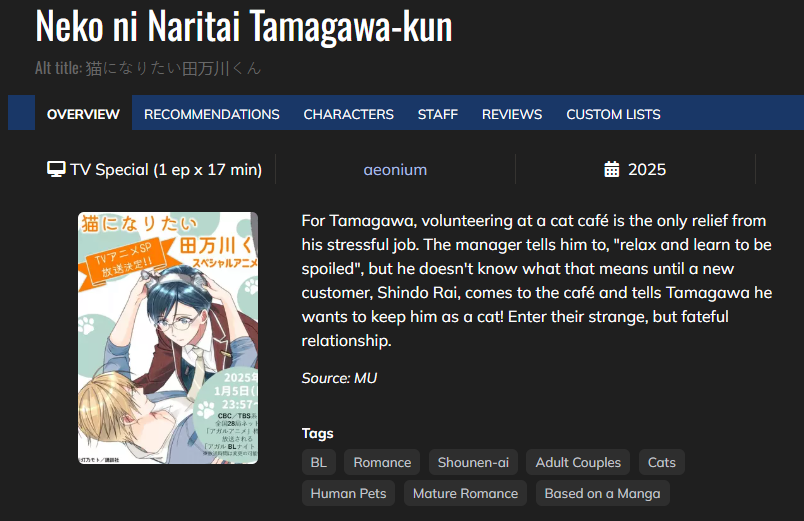Click the TV monitor icon
Viewport: 804px width, 521px height.
pos(56,169)
